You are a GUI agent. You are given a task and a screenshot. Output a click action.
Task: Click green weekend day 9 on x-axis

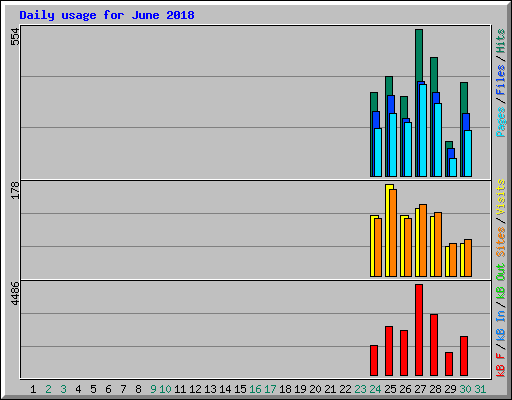pyautogui.click(x=153, y=389)
